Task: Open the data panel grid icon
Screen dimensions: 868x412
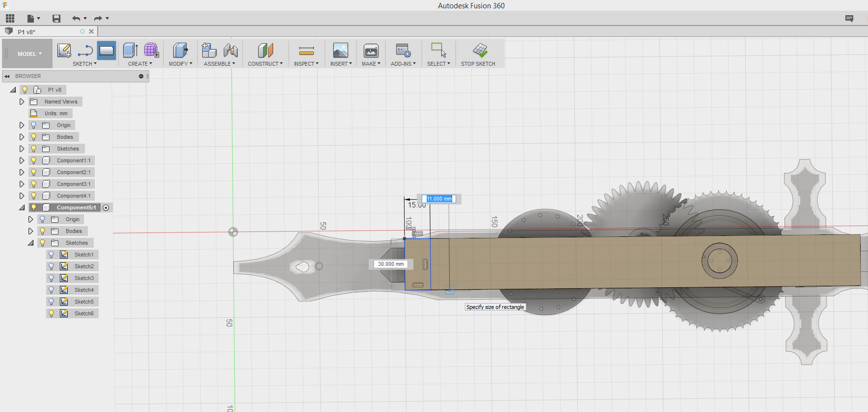Action: (x=10, y=19)
